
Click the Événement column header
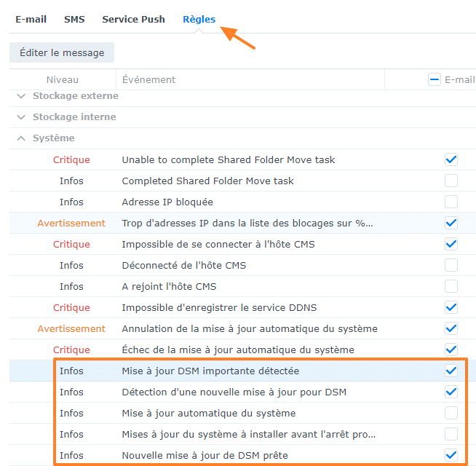(148, 80)
